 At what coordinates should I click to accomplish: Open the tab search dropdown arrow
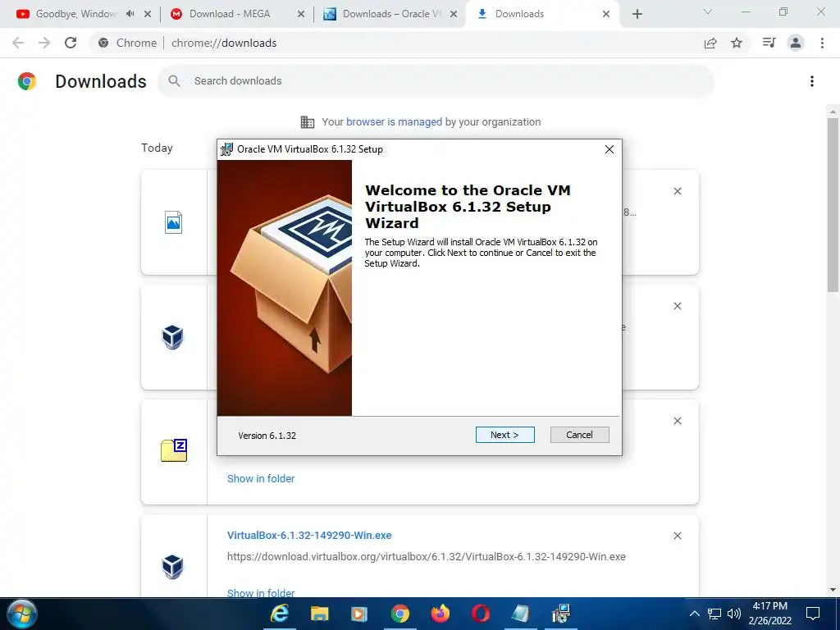coord(708,11)
